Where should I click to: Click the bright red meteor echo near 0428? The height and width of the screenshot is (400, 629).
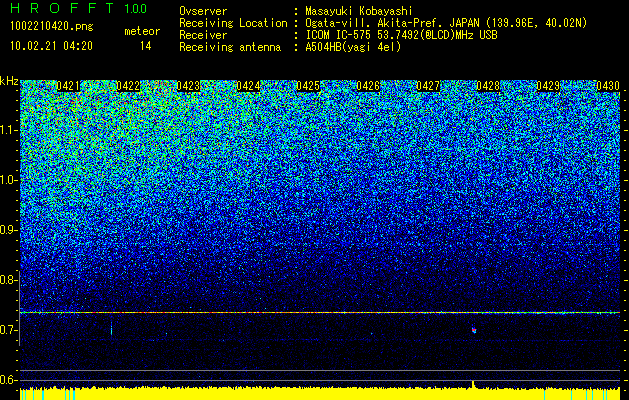(474, 330)
